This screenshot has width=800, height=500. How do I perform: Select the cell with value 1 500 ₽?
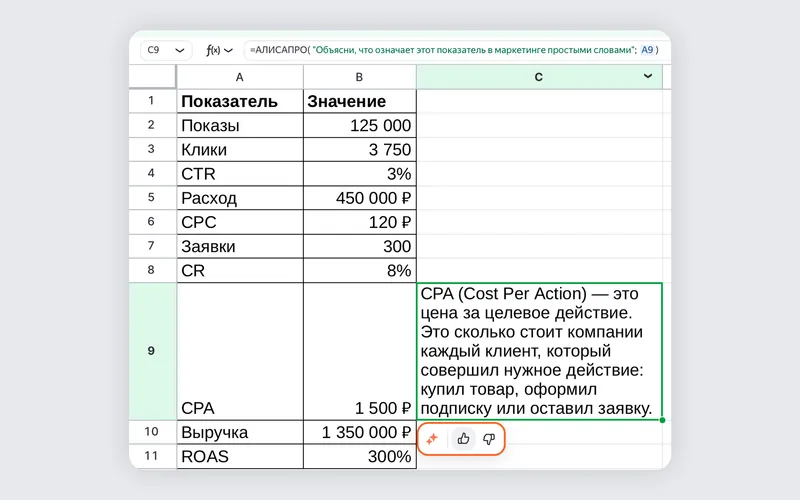tap(360, 351)
